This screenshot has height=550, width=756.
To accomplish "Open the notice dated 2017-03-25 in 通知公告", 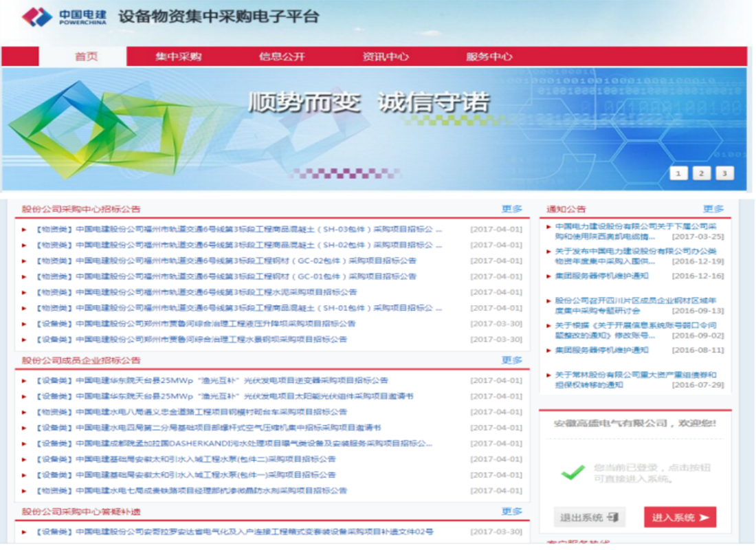I will click(636, 231).
